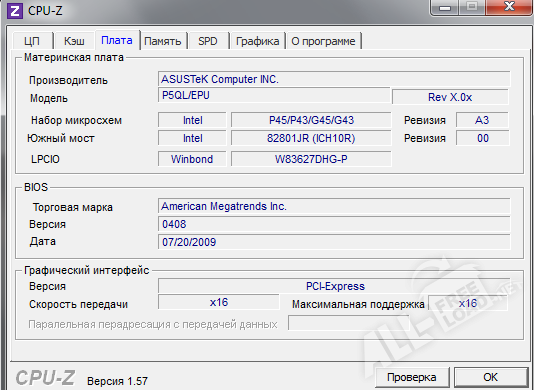
Task: Click the 82801JR (ICH10R) southbridge field
Action: [x=311, y=138]
